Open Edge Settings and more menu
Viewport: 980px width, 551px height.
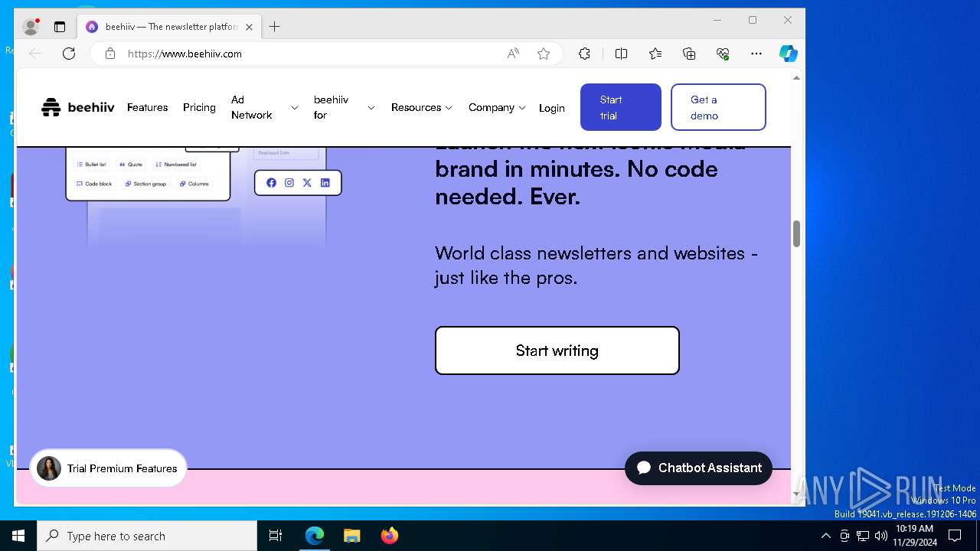tap(756, 54)
